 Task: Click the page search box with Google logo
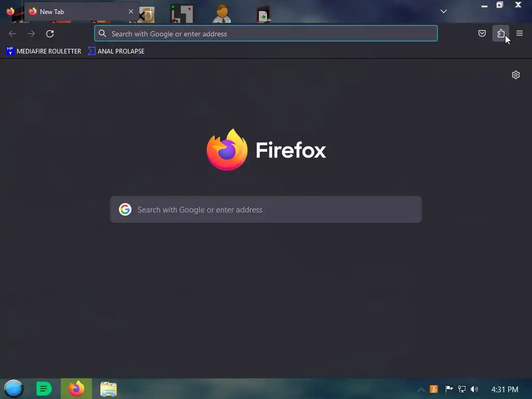265,209
